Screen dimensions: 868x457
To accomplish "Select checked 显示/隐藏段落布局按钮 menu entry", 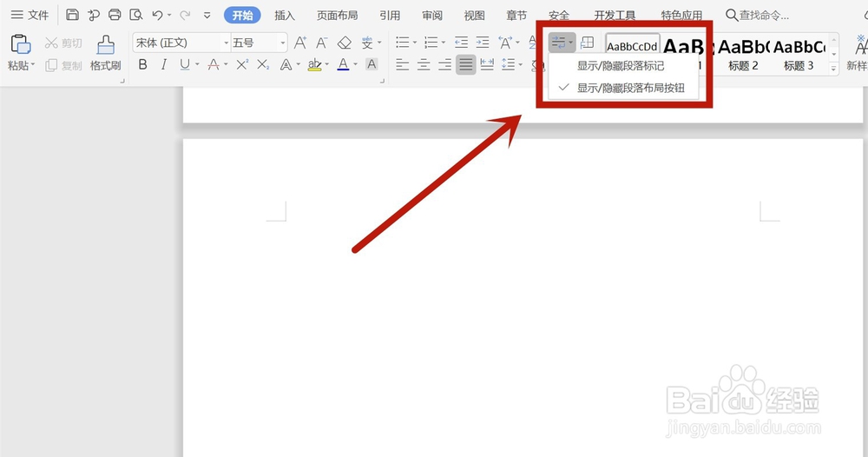I will click(623, 88).
